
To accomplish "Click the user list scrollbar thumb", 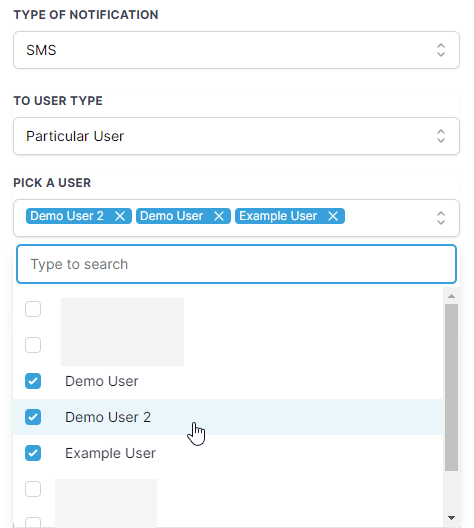I will tap(451, 387).
